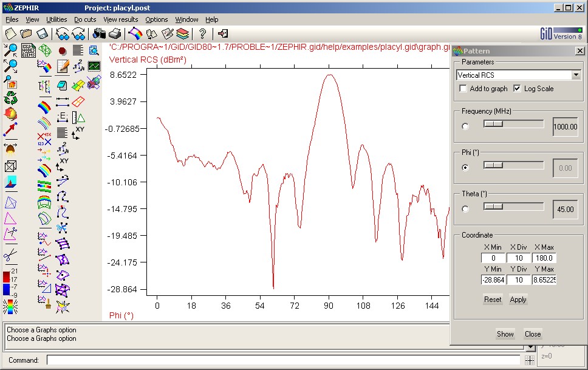Select the Zoom out magnifier tool

point(10,66)
